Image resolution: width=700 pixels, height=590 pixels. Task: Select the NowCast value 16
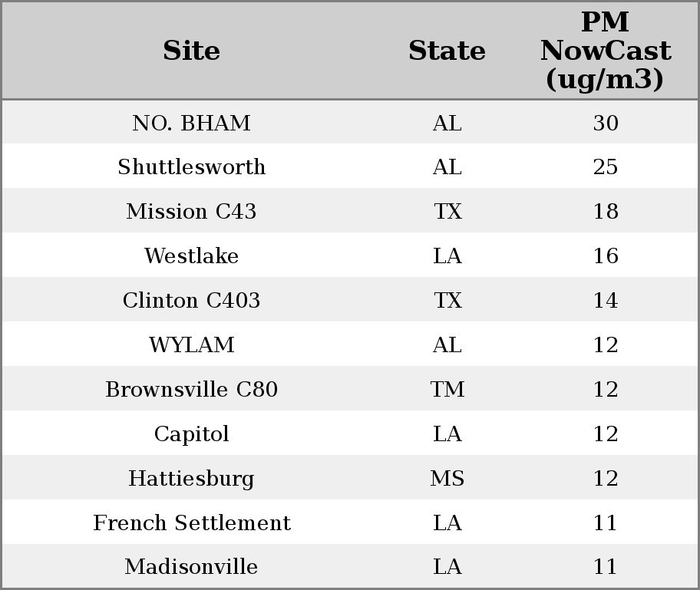605,256
